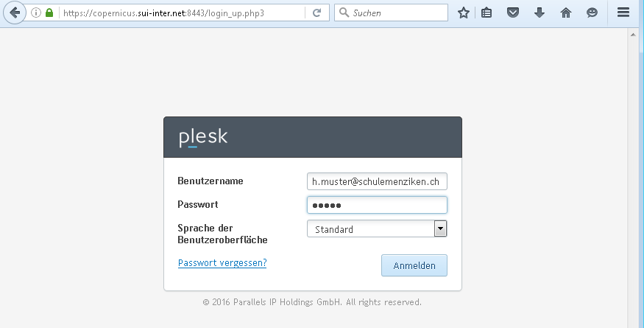Bookmark this page with the star icon

point(463,13)
